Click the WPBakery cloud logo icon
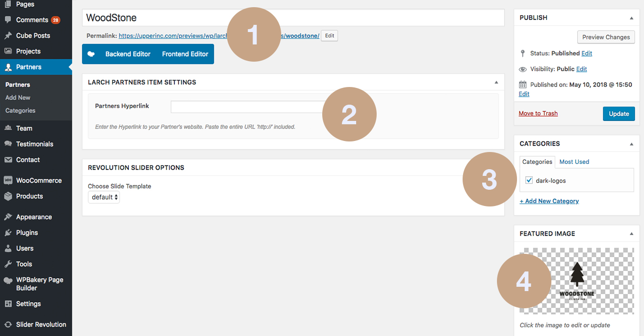This screenshot has height=336, width=644. coord(8,281)
